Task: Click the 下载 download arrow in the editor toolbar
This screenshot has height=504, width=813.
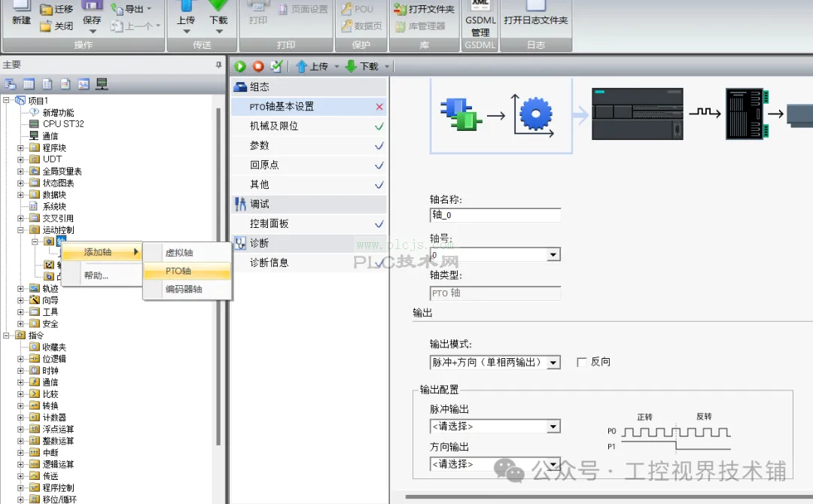Action: 362,66
